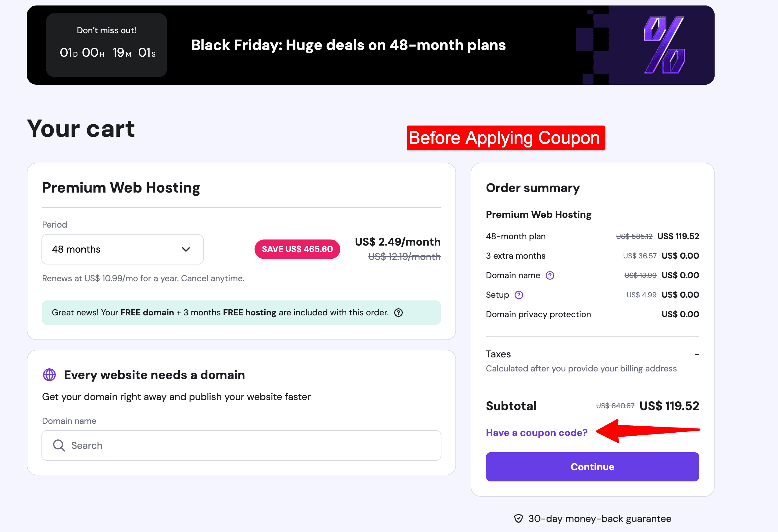The image size is (778, 532).
Task: Select the Order summary heading
Action: tap(533, 188)
